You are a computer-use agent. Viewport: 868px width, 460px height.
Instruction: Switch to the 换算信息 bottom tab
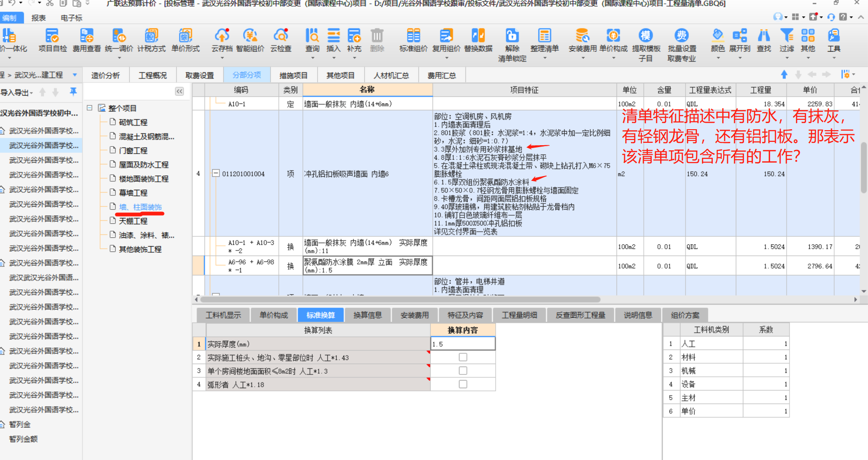point(368,315)
